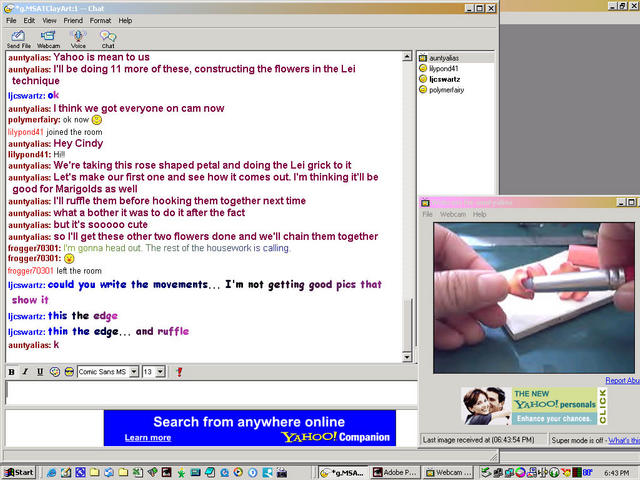
Task: Open the webcam window Help menu
Action: pyautogui.click(x=479, y=214)
